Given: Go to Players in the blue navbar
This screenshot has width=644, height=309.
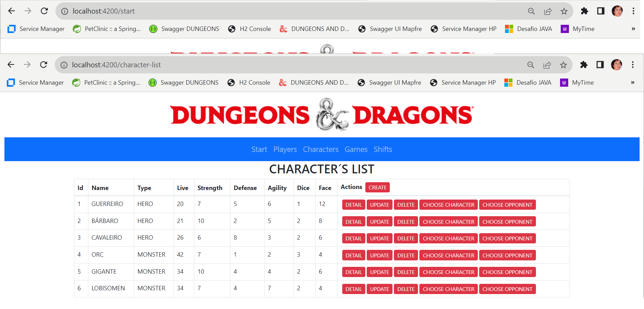Looking at the screenshot, I should pos(285,149).
